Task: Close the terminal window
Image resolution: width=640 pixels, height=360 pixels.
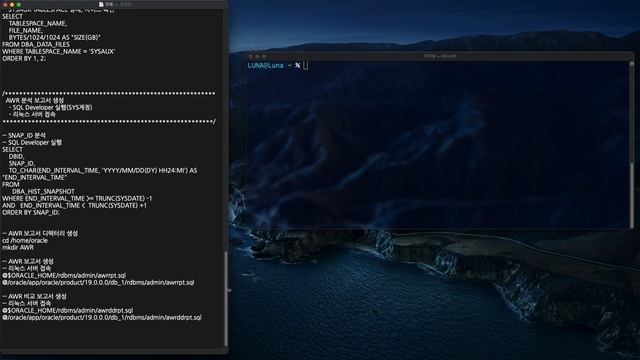Action: pyautogui.click(x=251, y=56)
